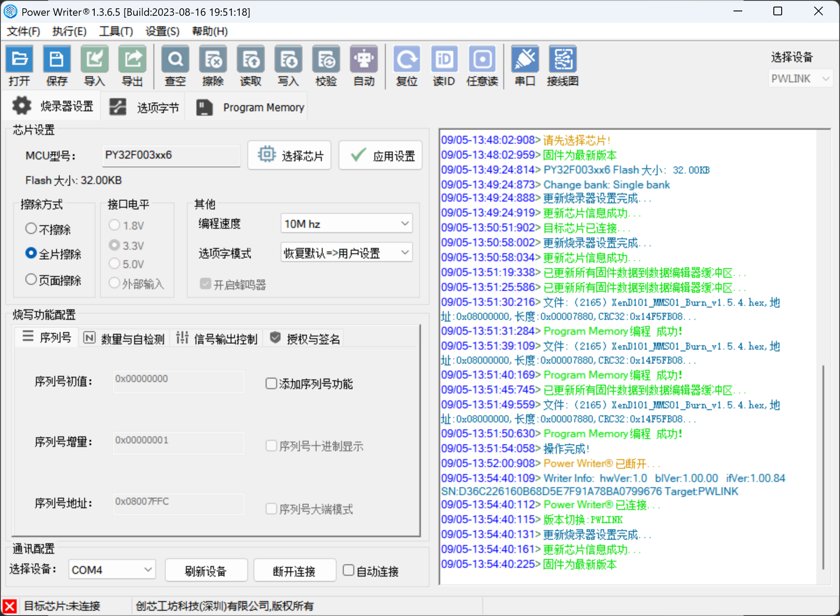Click the 断开连接 button
This screenshot has width=840, height=616.
click(x=295, y=571)
